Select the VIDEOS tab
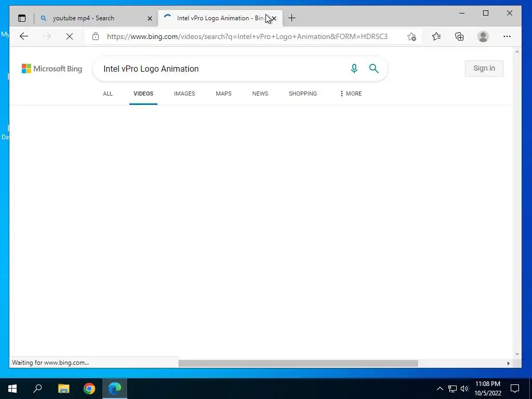532x399 pixels. click(x=143, y=94)
